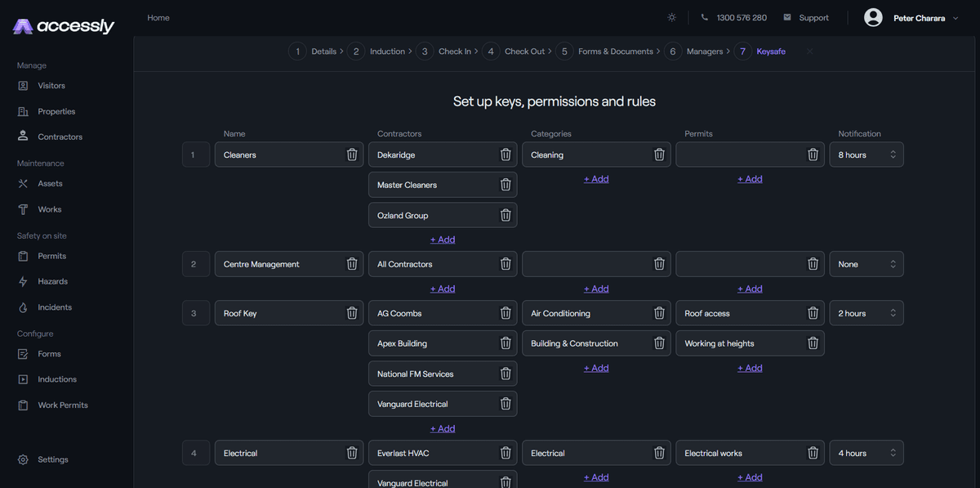Viewport: 980px width, 488px height.
Task: Remove Electrical works permit
Action: [813, 453]
